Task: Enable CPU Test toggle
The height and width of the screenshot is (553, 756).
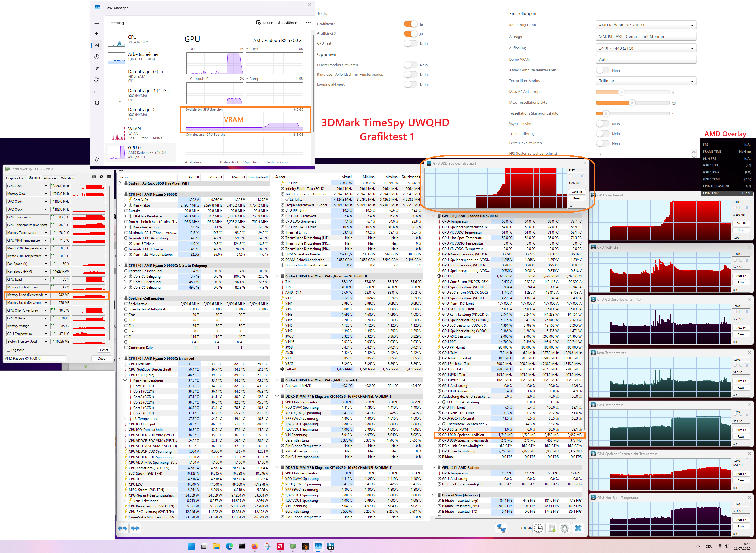Action: click(x=411, y=43)
